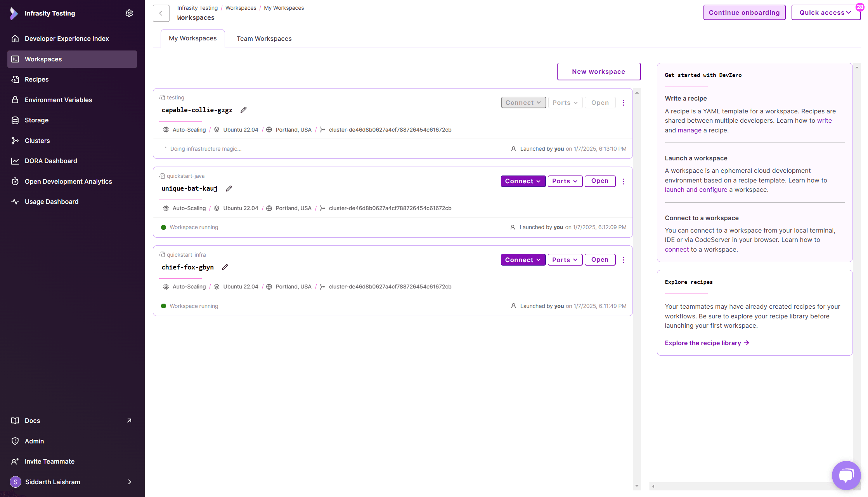The height and width of the screenshot is (497, 868).
Task: Open the three-dot menu for chief-fox-gbyn workspace
Action: pyautogui.click(x=623, y=260)
